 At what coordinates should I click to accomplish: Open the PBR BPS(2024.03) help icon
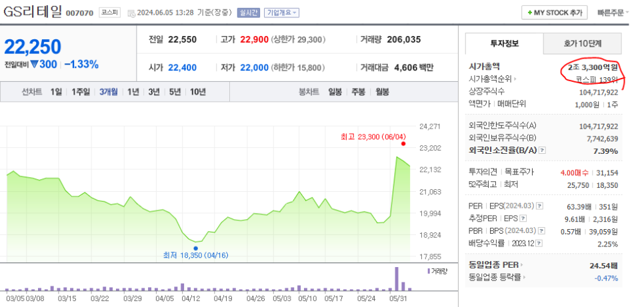pyautogui.click(x=542, y=231)
